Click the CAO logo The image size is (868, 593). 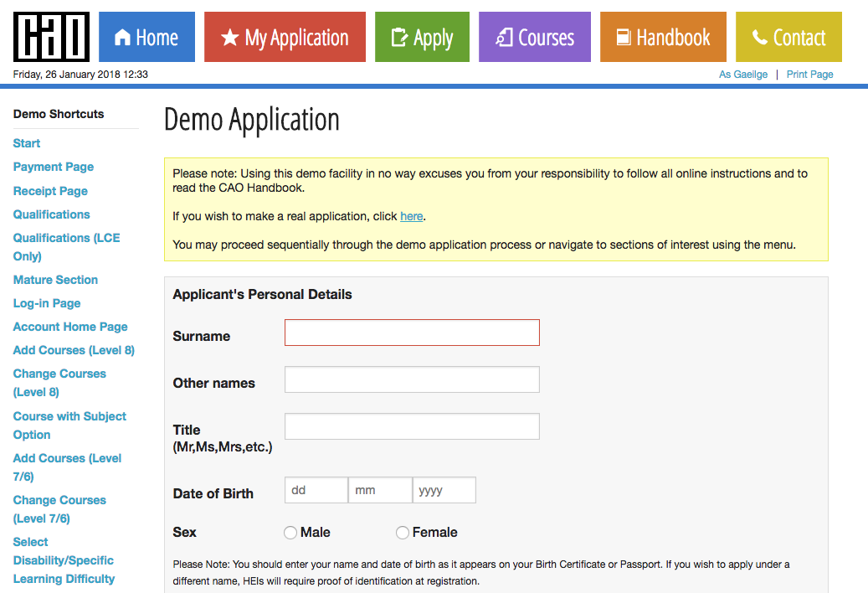pyautogui.click(x=52, y=37)
